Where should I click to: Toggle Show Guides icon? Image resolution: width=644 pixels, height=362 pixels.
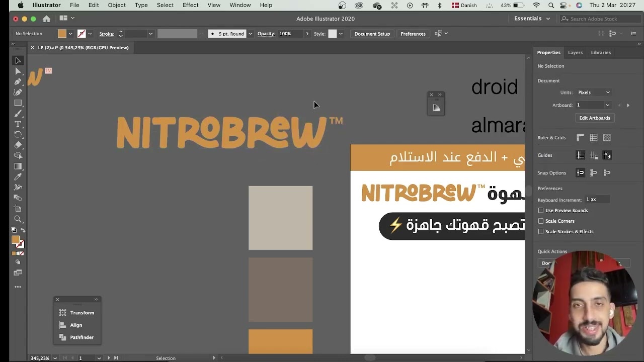click(580, 155)
